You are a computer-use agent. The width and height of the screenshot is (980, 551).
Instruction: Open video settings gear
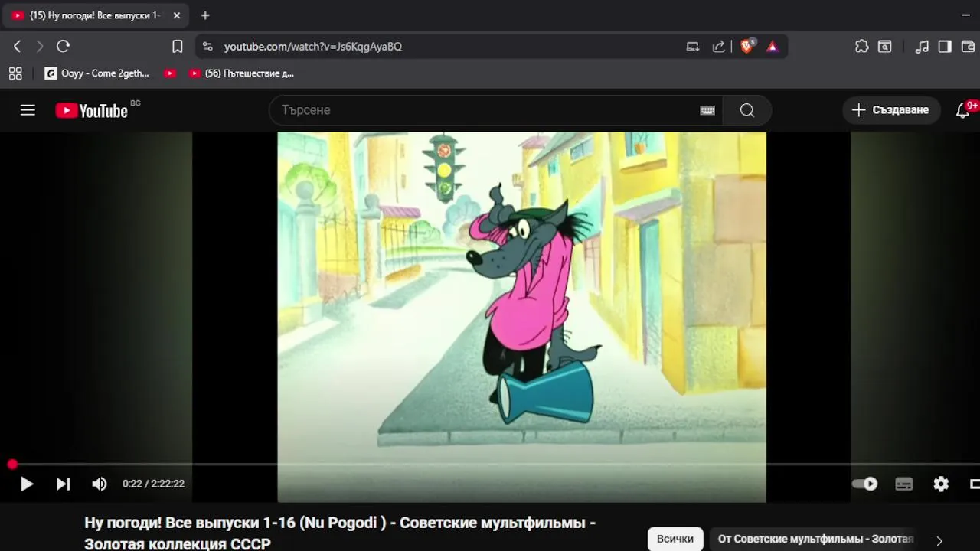pyautogui.click(x=941, y=484)
